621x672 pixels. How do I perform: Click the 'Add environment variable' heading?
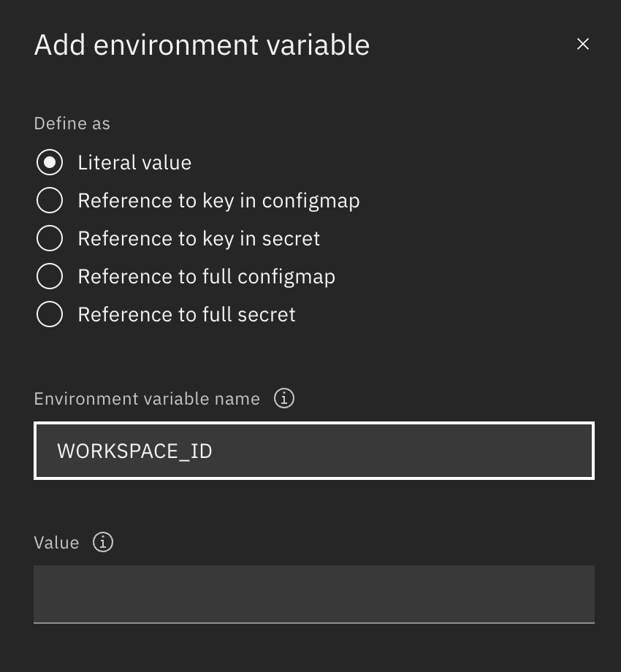pyautogui.click(x=202, y=45)
